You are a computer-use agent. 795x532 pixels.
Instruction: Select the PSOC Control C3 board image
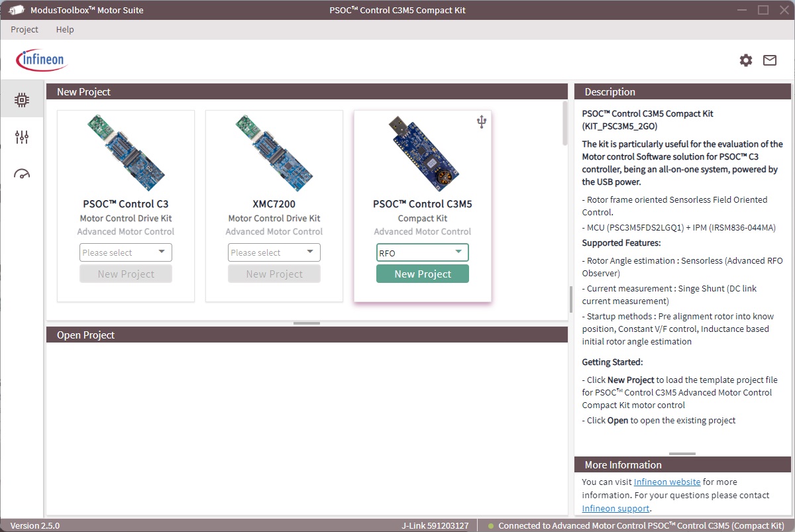click(x=126, y=152)
